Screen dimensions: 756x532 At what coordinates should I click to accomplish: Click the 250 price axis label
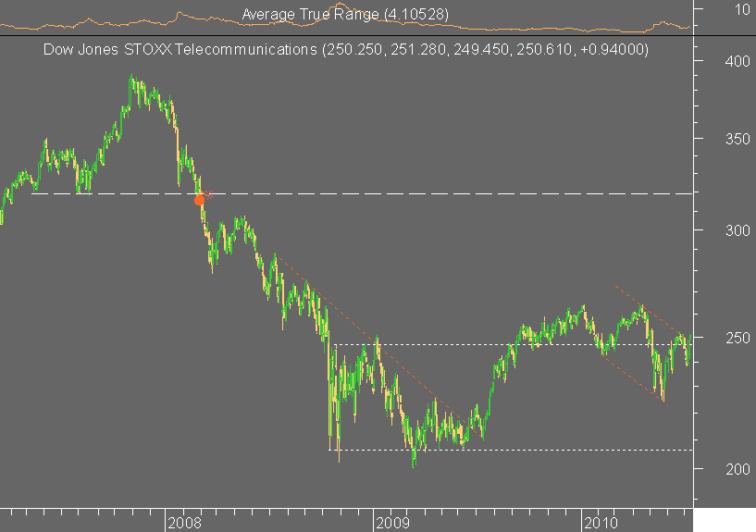pyautogui.click(x=737, y=338)
